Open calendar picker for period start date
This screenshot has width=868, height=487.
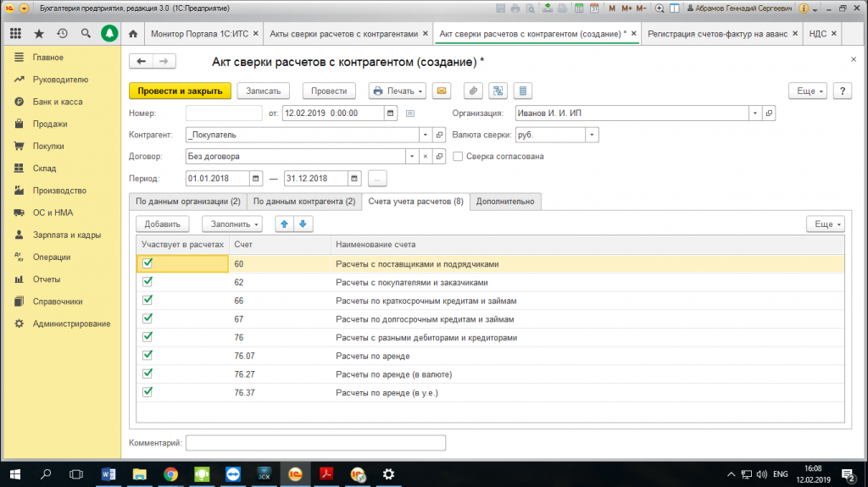[x=256, y=179]
